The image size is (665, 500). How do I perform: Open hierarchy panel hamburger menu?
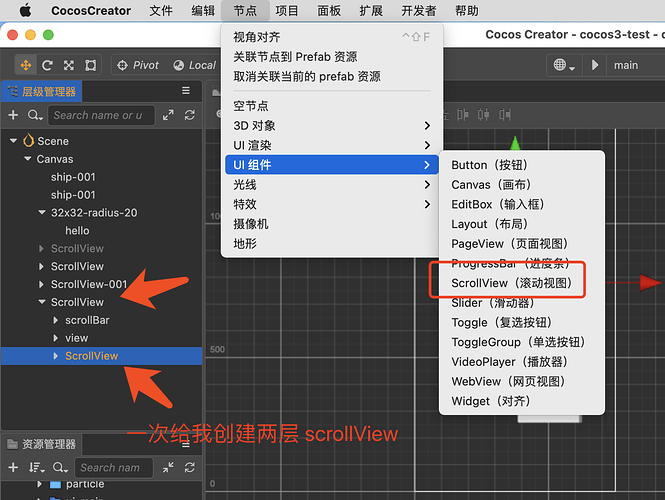(186, 91)
